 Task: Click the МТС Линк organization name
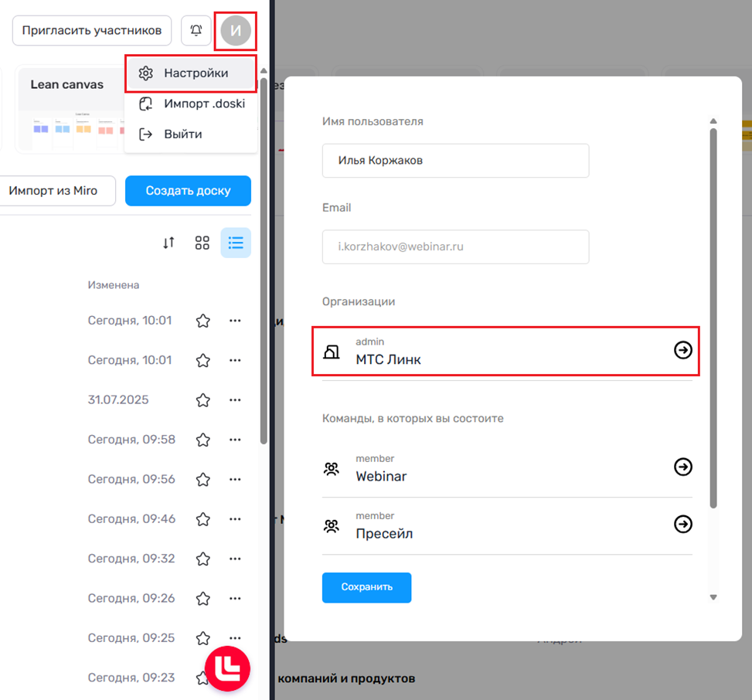click(x=389, y=359)
